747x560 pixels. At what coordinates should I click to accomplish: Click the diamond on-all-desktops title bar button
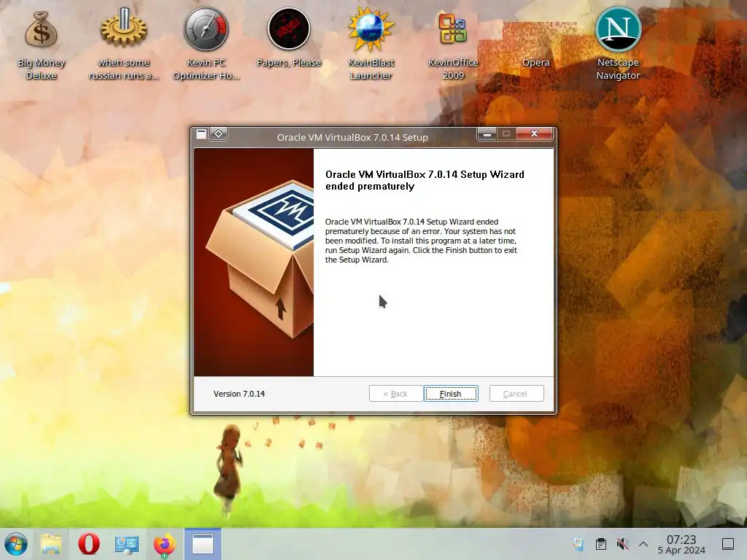tap(219, 134)
